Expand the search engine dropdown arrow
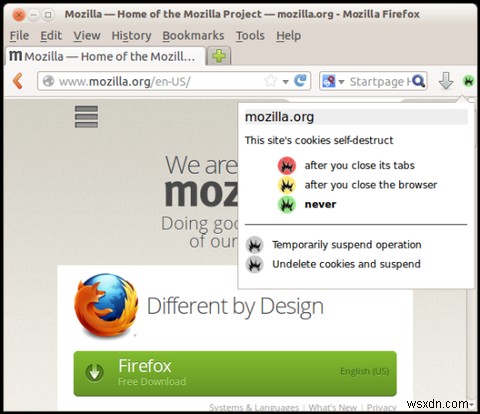The height and width of the screenshot is (414, 480). [x=341, y=82]
